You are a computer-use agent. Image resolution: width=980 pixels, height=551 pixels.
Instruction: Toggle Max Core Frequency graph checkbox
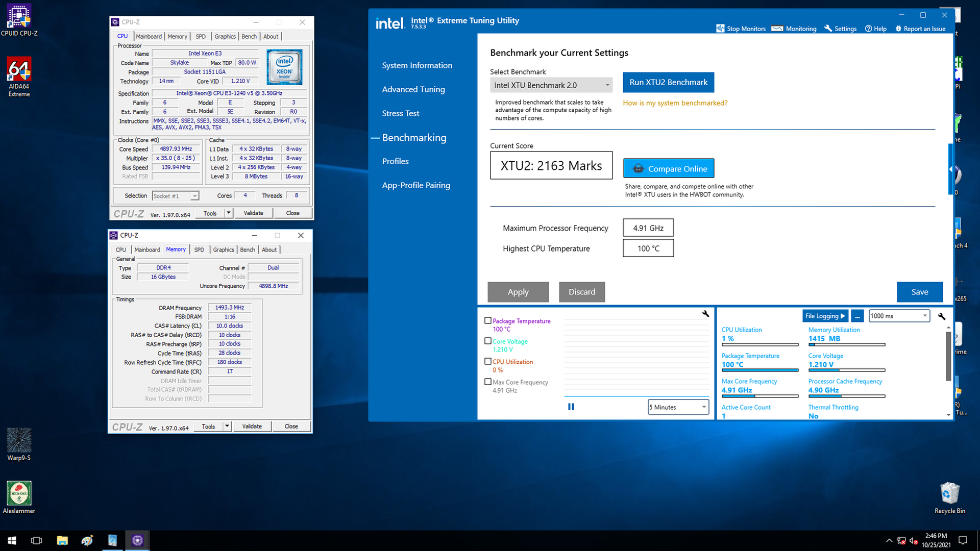[487, 382]
